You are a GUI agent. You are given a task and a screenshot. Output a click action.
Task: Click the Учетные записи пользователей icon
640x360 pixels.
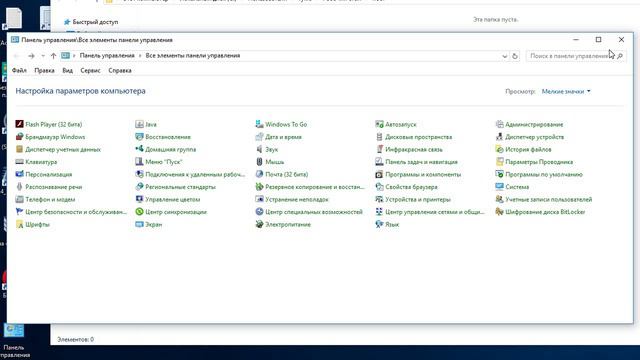click(499, 199)
